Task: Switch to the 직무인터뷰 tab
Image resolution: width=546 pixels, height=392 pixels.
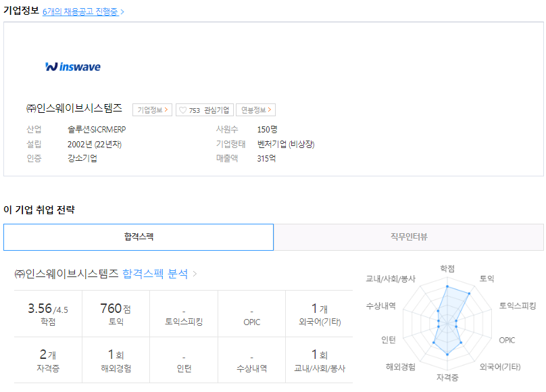Action: tap(409, 237)
